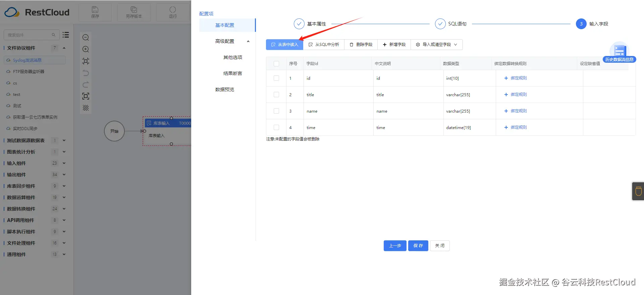Expand the 数据运算组件 group
This screenshot has height=295, width=644.
[64, 197]
